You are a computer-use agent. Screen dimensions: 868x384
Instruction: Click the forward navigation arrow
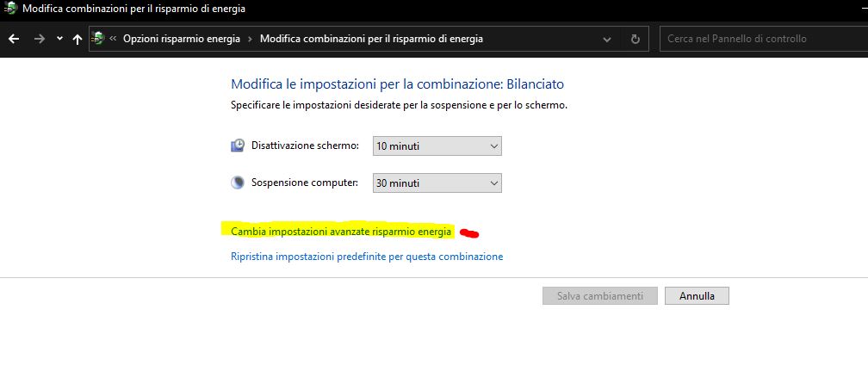click(x=39, y=39)
